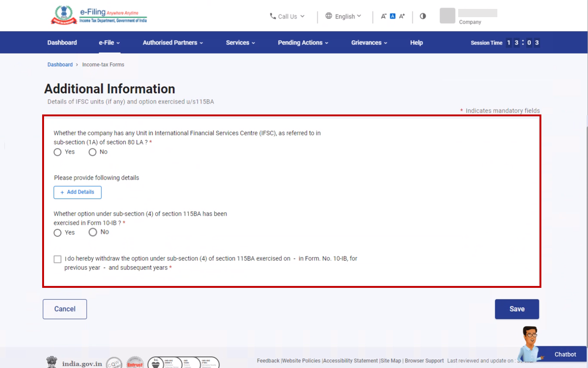Toggle the high contrast mode icon
The width and height of the screenshot is (588, 368).
(423, 16)
